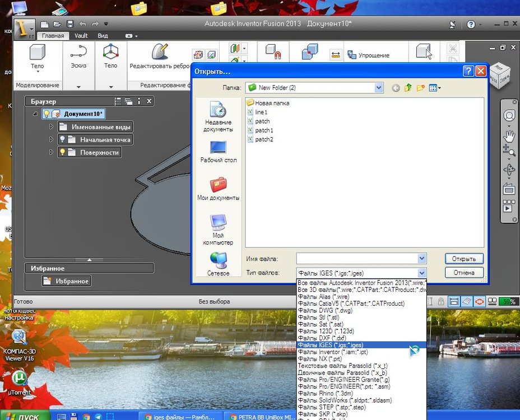Image resolution: width=520 pixels, height=420 pixels.
Task: Close the Браузер panel with its X
Action: 149,101
